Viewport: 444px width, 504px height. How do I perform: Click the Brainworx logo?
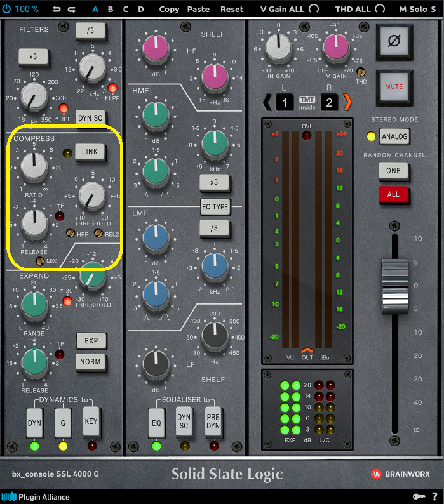pos(401,474)
